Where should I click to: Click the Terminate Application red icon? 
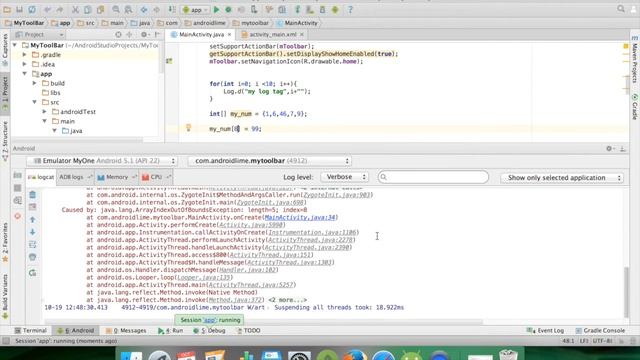tap(18, 216)
